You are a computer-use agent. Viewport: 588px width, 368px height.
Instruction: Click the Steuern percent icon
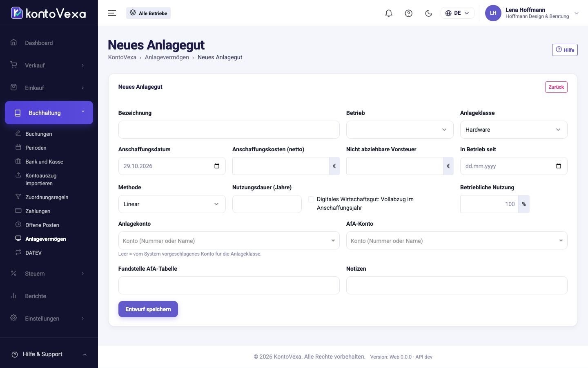pyautogui.click(x=13, y=273)
